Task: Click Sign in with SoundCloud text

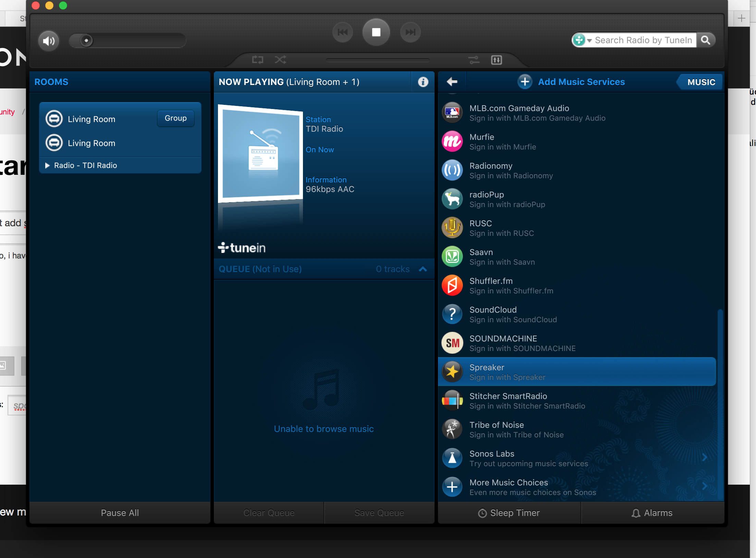Action: point(513,320)
